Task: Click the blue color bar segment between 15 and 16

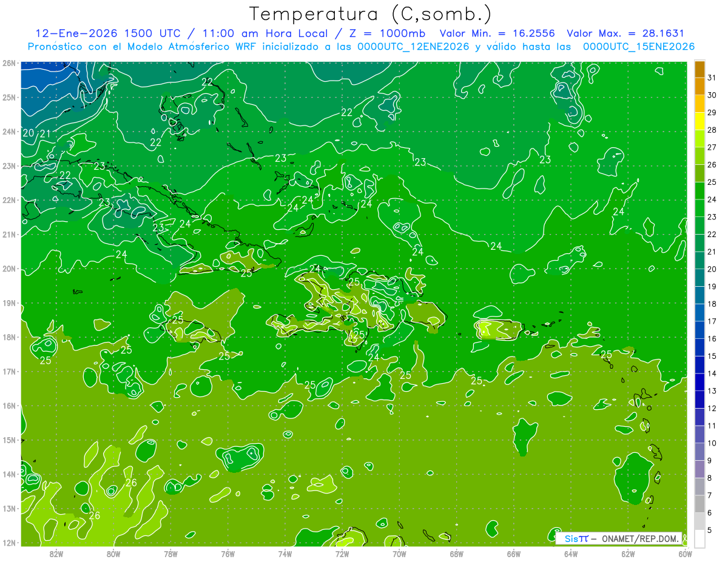Action: tap(699, 347)
